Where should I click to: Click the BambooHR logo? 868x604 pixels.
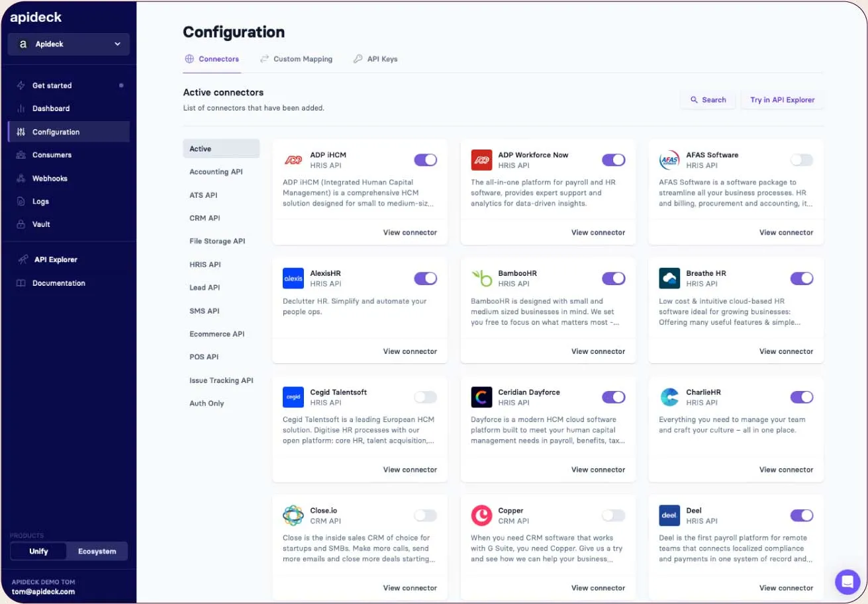tap(481, 279)
